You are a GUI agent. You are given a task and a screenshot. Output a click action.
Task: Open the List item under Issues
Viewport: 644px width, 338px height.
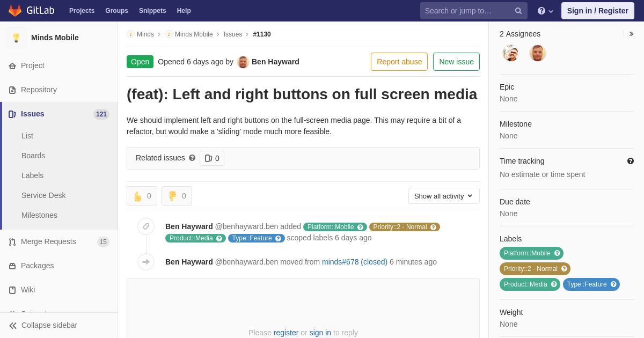tap(27, 136)
